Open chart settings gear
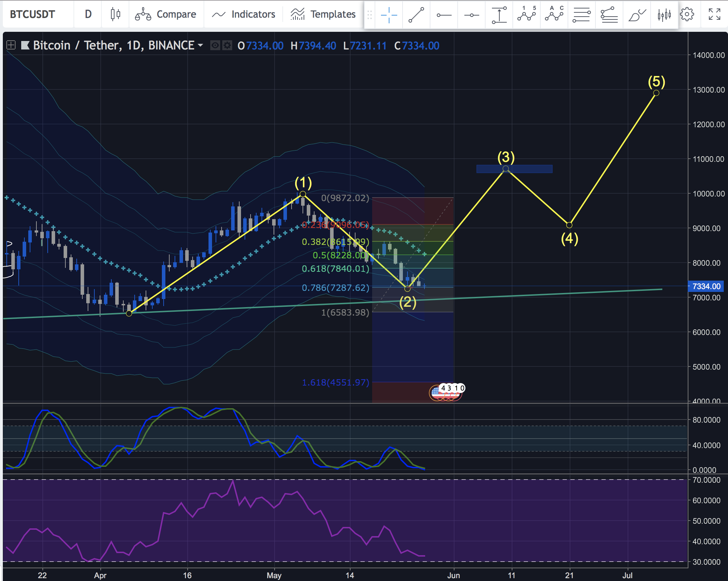 (687, 14)
